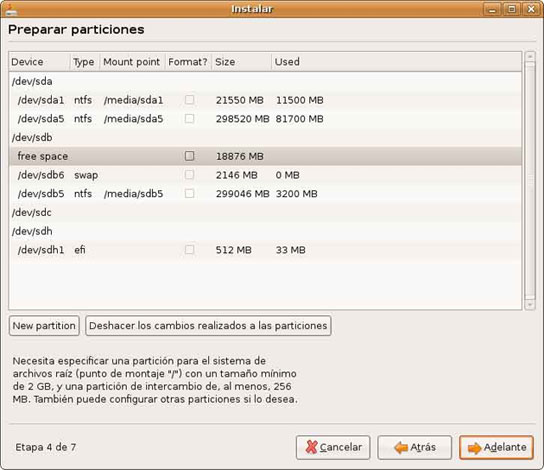Click the red X icon on Cancelar
This screenshot has width=544, height=470.
pyautogui.click(x=312, y=447)
